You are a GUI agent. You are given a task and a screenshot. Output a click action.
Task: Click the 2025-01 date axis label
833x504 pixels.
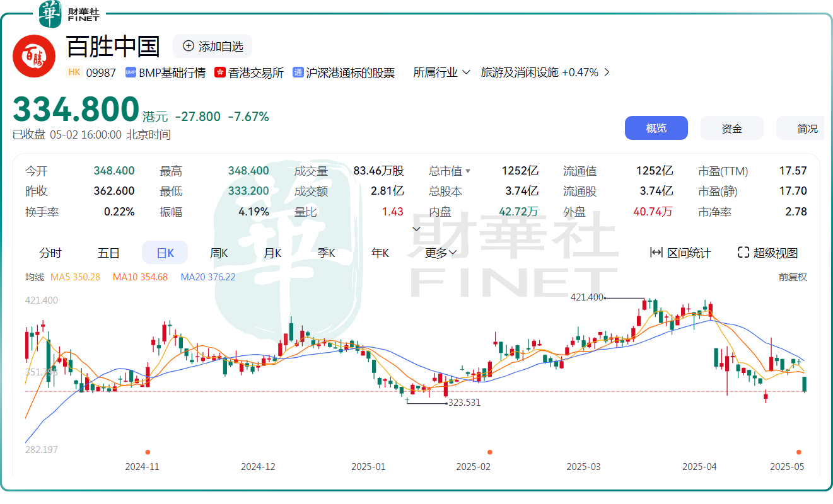[368, 467]
